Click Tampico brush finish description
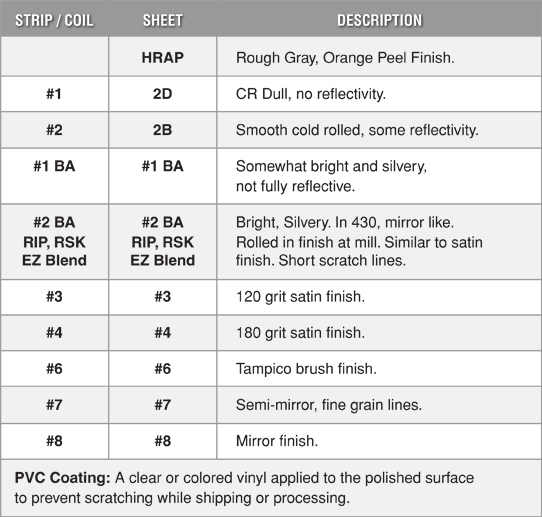 point(306,369)
